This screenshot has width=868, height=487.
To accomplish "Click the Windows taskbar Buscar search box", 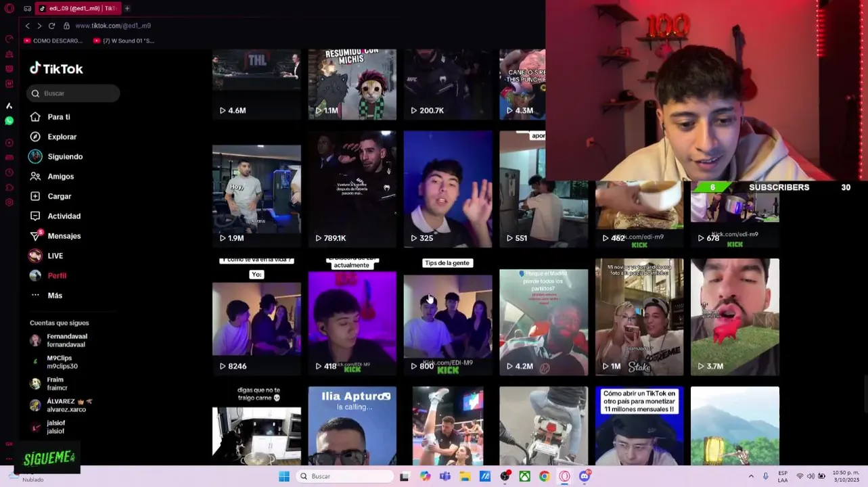I will click(x=345, y=476).
